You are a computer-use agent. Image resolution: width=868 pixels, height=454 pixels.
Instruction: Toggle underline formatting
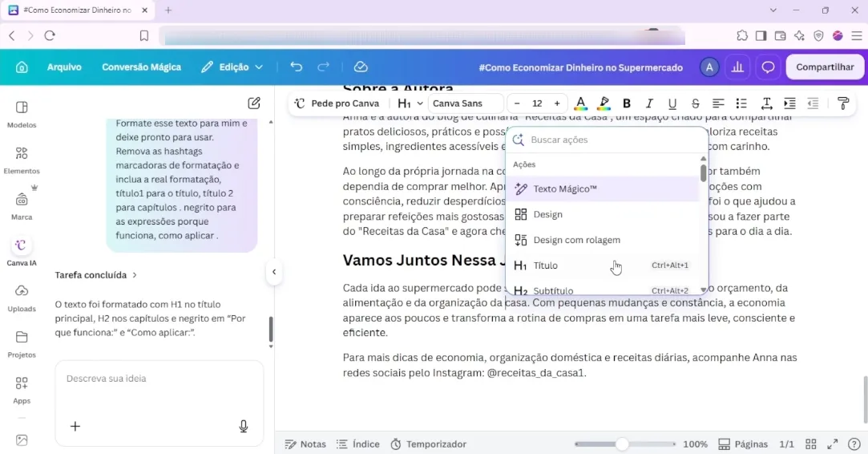pos(672,103)
